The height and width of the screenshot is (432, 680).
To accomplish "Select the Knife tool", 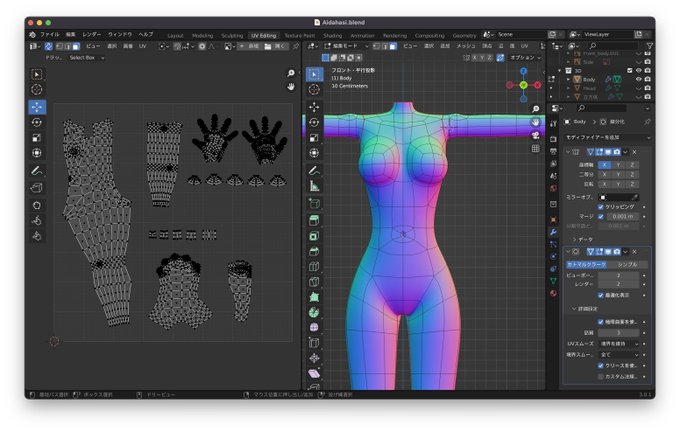I will pyautogui.click(x=314, y=282).
